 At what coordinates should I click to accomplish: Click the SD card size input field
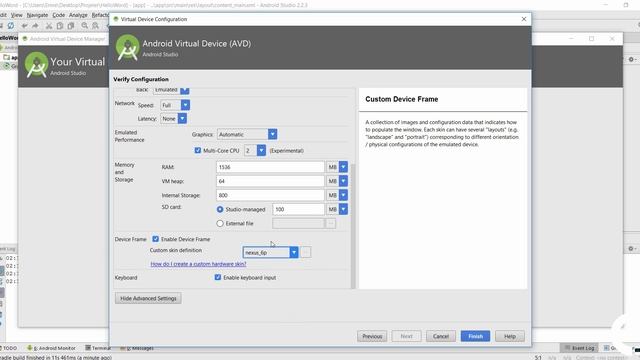(x=298, y=209)
